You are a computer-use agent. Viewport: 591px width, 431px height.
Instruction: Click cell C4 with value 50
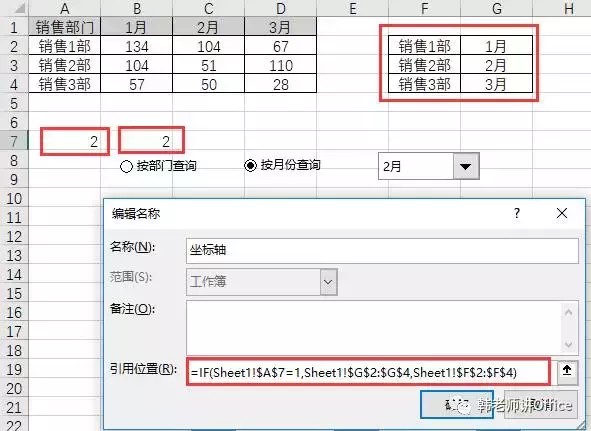tap(208, 84)
